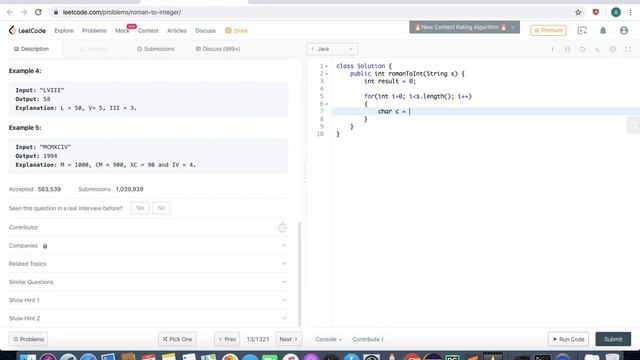Click the LeetCode logo
The height and width of the screenshot is (360, 640).
pyautogui.click(x=27, y=31)
